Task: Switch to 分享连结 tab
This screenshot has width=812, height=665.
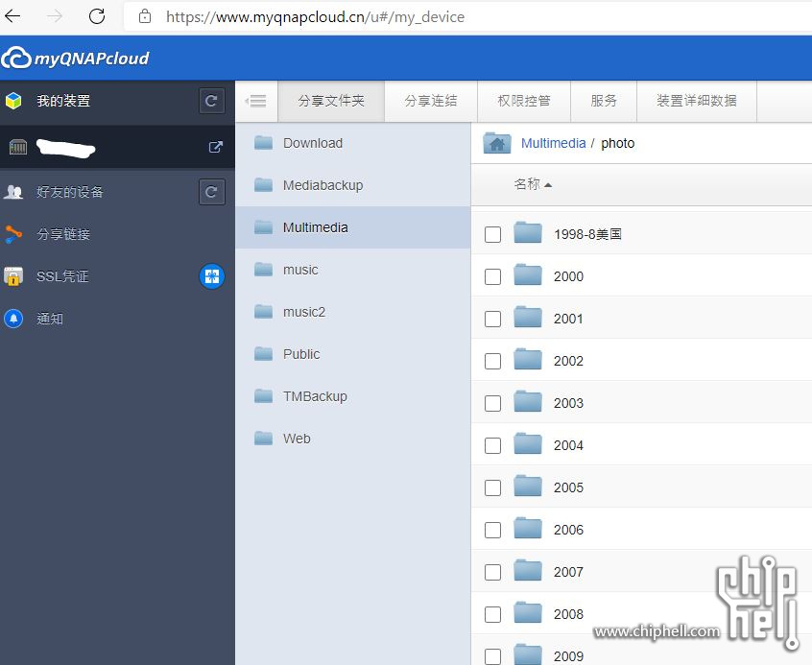Action: [x=431, y=101]
